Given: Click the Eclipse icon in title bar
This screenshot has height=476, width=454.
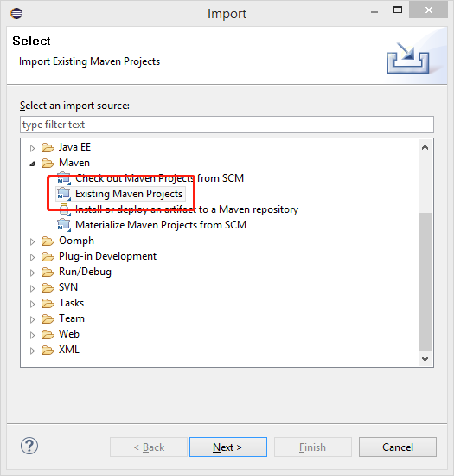Looking at the screenshot, I should click(16, 13).
